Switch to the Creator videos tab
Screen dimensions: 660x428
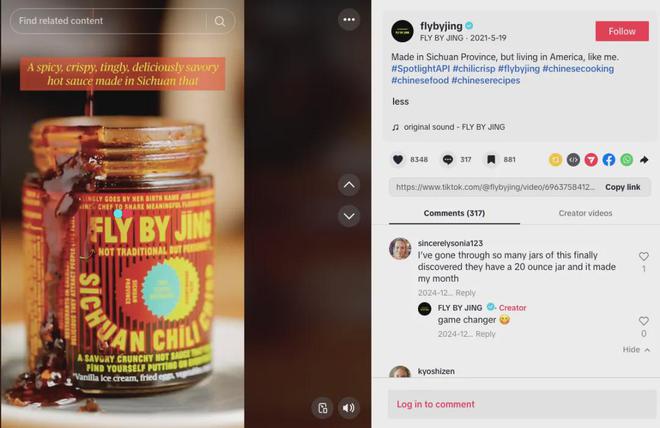[x=585, y=213]
